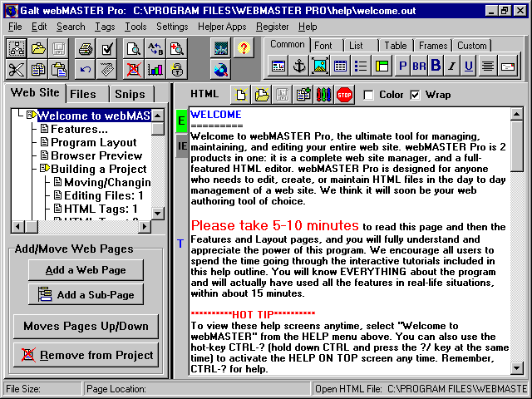Click the yellow question mark help icon
Viewport: 532px width, 399px height.
coord(243,48)
